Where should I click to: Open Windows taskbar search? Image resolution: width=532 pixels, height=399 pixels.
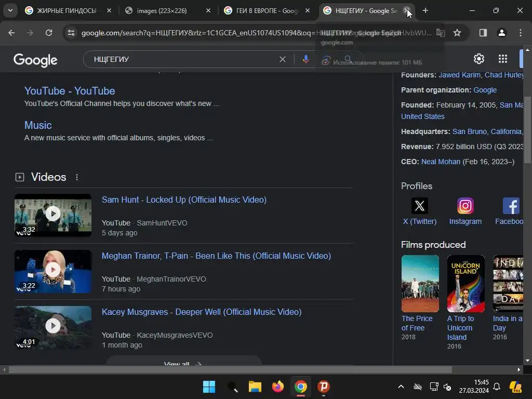coord(232,387)
